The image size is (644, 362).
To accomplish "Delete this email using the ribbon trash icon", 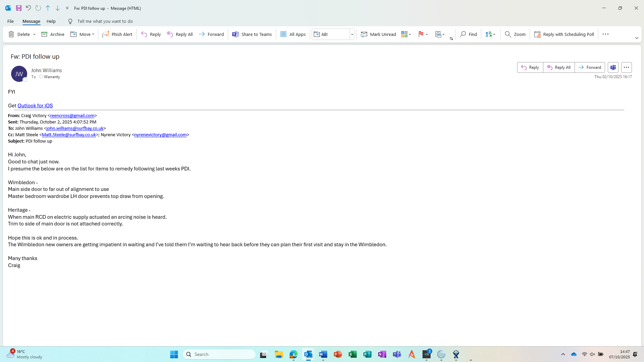I will [x=19, y=34].
